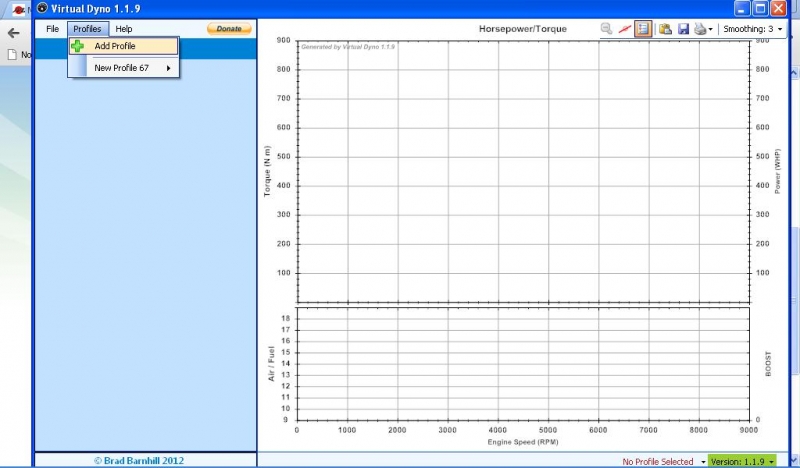The height and width of the screenshot is (468, 800).
Task: Expand the New Profile 67 submenu
Action: click(123, 68)
